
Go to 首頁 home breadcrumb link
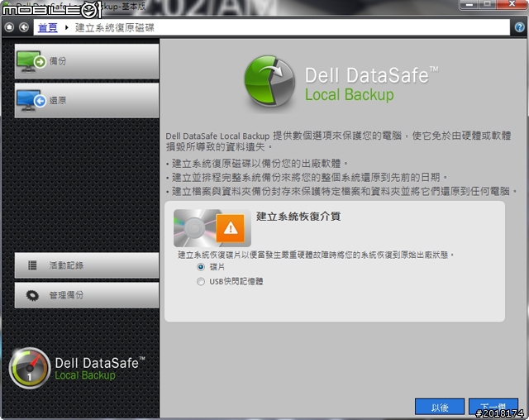(x=48, y=27)
